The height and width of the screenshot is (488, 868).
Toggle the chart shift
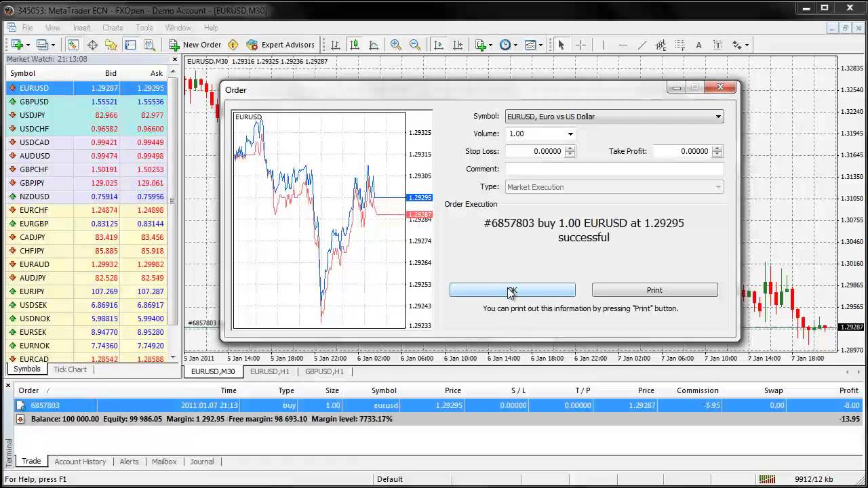pos(457,45)
